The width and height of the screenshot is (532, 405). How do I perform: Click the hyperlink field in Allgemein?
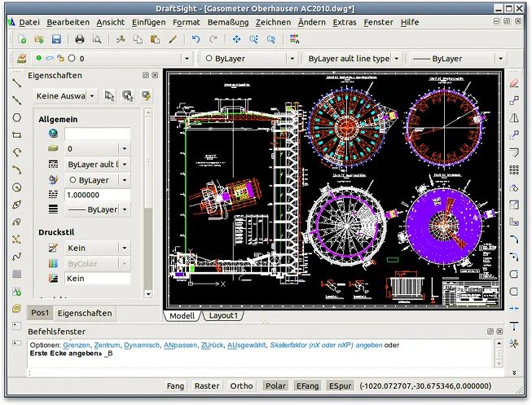97,134
